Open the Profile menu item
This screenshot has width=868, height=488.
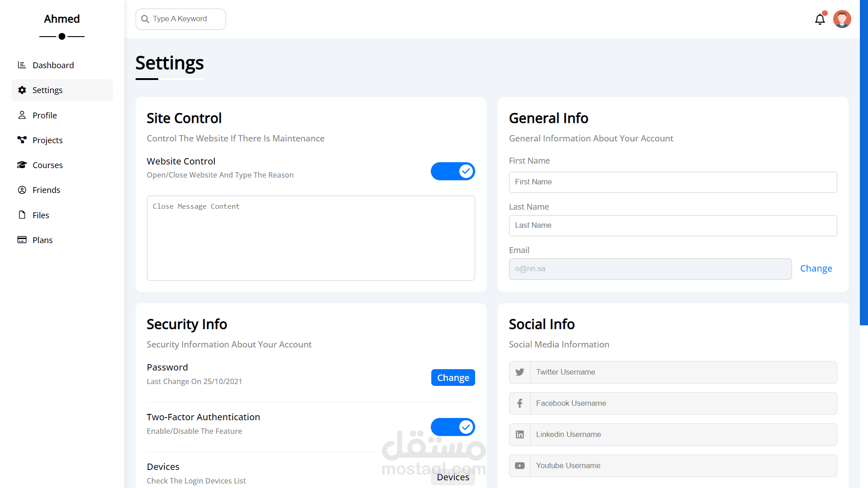tap(44, 115)
